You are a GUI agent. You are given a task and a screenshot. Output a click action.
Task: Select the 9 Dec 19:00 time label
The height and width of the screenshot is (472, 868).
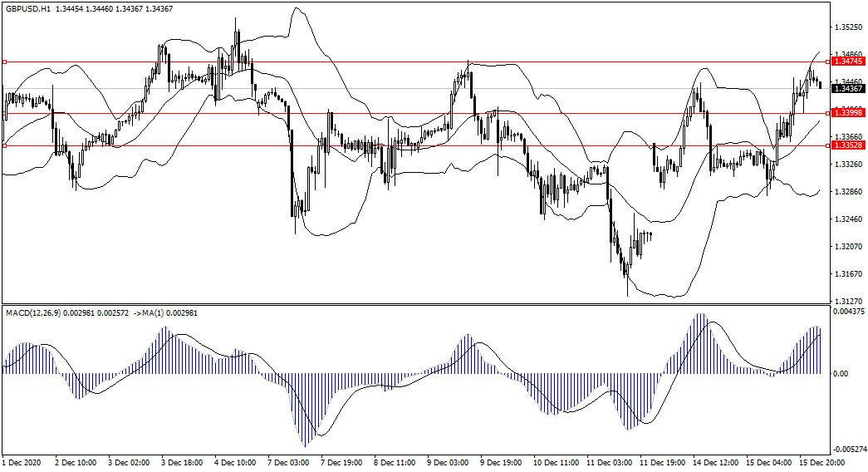click(x=503, y=461)
